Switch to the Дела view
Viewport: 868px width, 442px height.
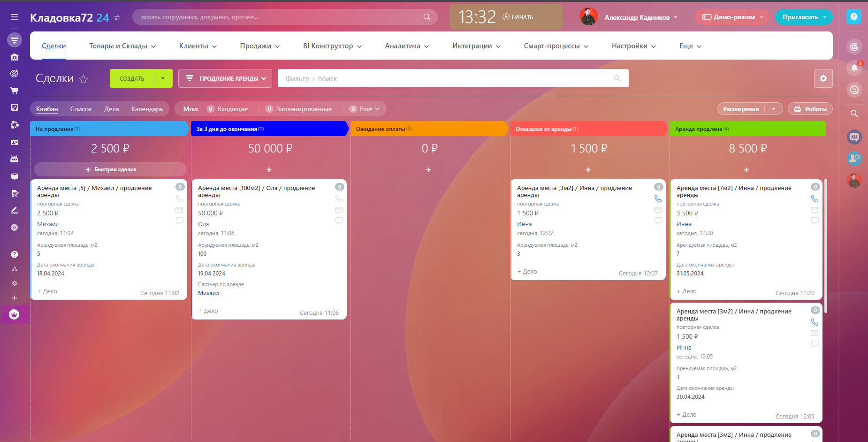tap(112, 109)
